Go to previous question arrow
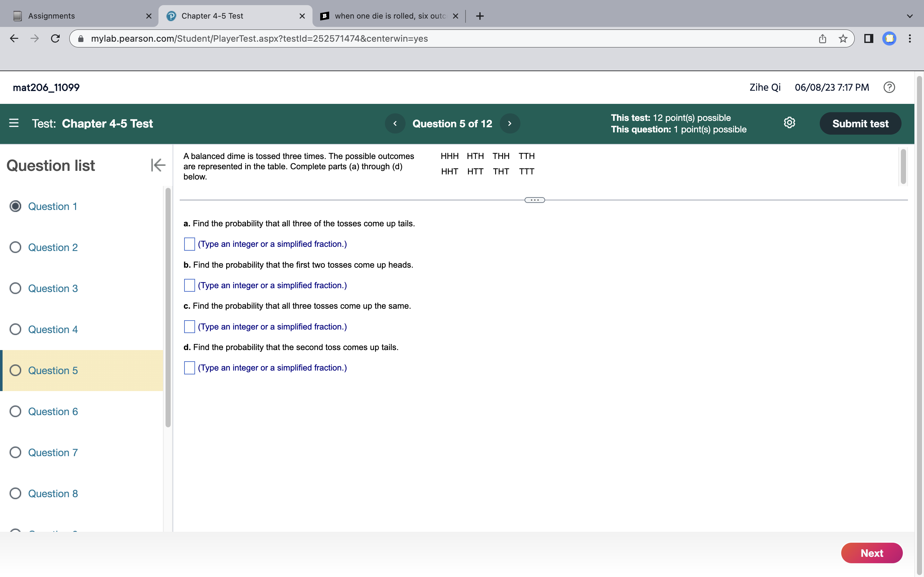 (395, 124)
